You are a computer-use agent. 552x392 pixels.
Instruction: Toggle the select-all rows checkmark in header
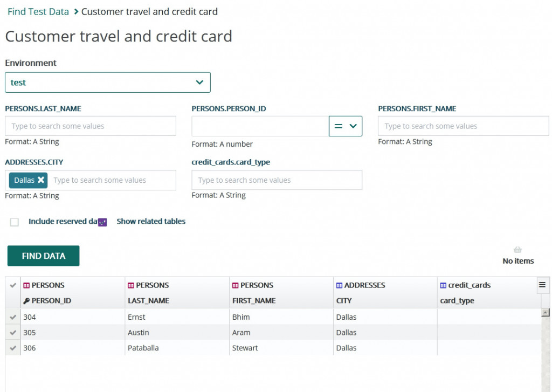[x=13, y=285]
